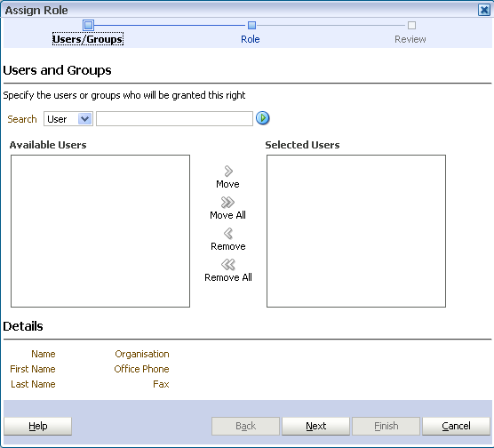
Task: Click the Move text label
Action: point(227,184)
